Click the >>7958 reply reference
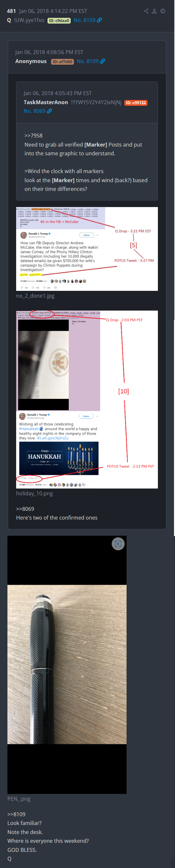The image size is (175, 868). (x=33, y=136)
